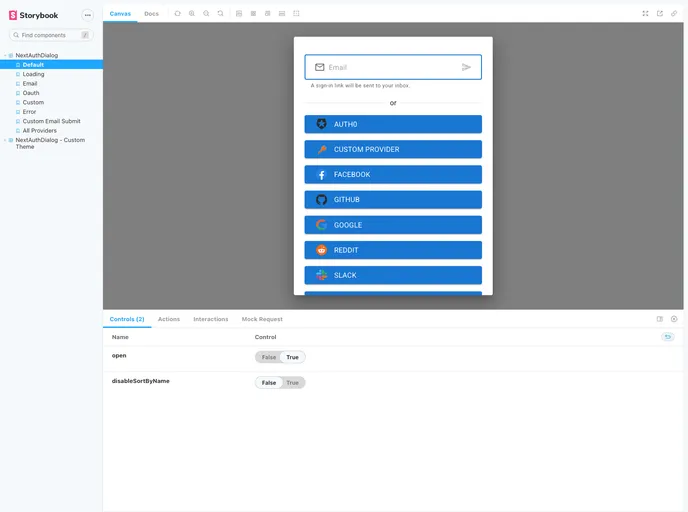Open the Actions tab

point(169,319)
